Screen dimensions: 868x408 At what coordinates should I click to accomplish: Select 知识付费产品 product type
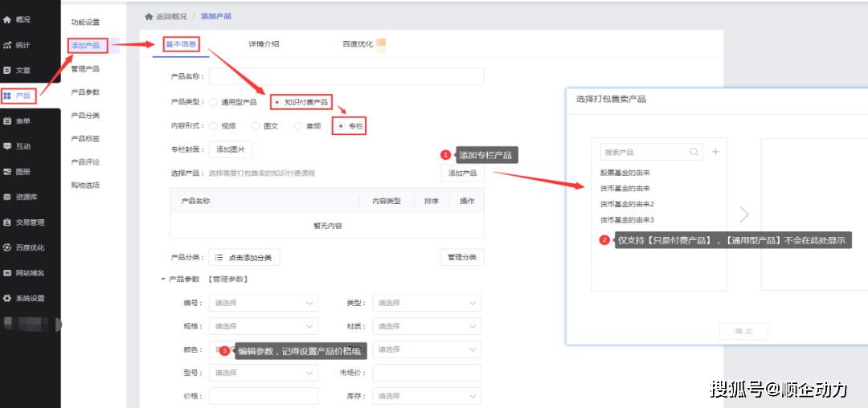tap(277, 102)
